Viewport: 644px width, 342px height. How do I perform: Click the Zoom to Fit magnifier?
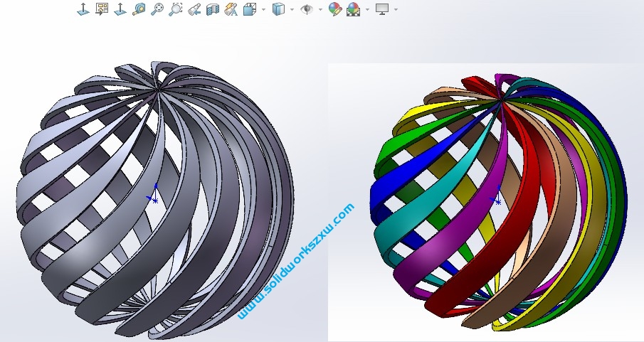157,9
